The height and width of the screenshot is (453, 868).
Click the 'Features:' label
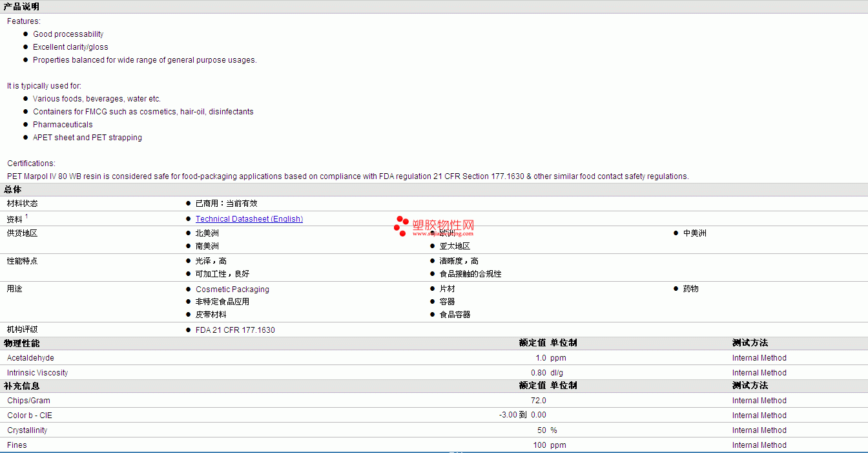tap(24, 21)
